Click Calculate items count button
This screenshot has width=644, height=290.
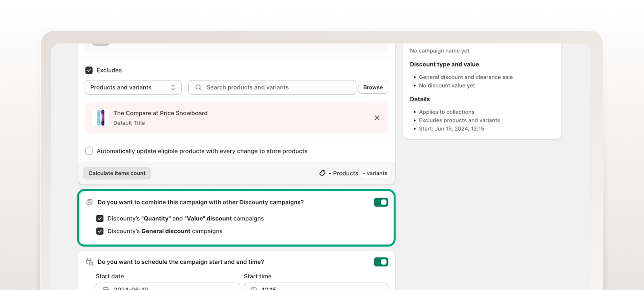click(117, 173)
